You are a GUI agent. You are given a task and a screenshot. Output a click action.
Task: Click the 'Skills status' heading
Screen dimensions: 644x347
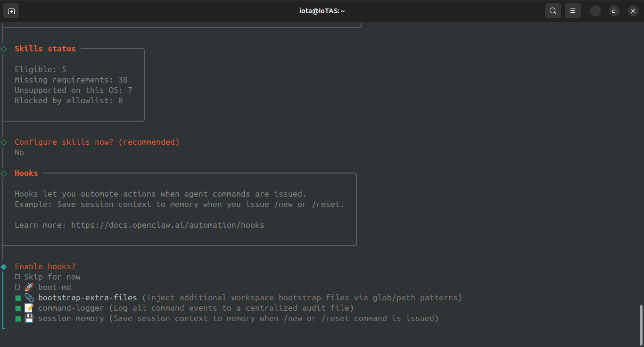point(45,49)
